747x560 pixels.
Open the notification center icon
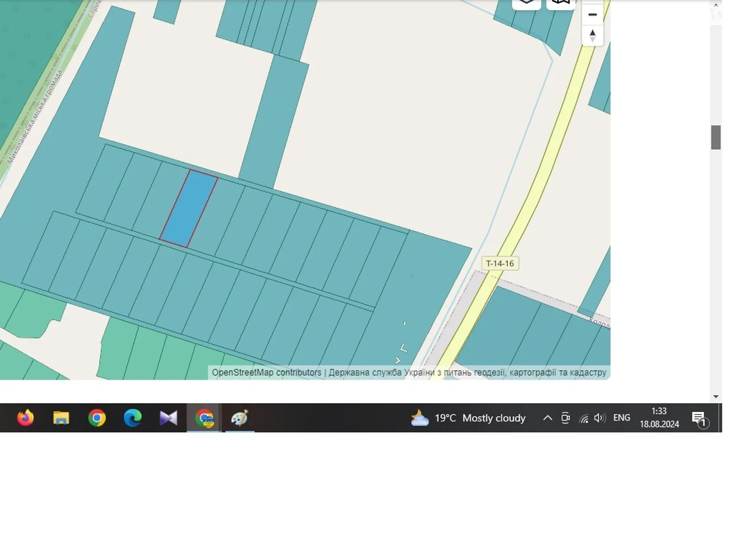pyautogui.click(x=699, y=418)
